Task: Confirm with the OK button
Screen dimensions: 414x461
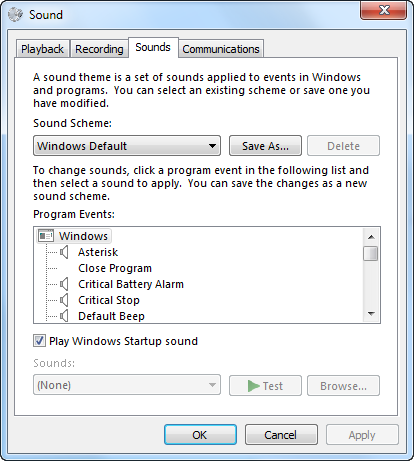Action: click(x=200, y=435)
